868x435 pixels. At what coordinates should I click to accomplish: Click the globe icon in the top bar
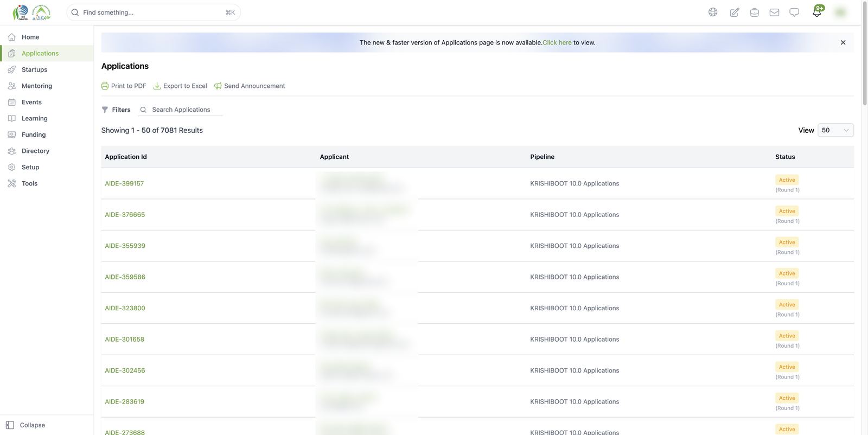tap(713, 12)
